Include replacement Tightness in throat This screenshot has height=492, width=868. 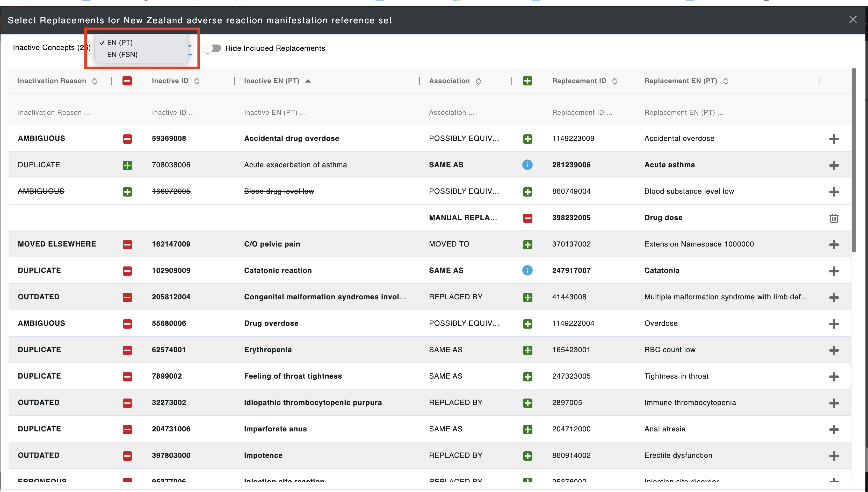(527, 377)
